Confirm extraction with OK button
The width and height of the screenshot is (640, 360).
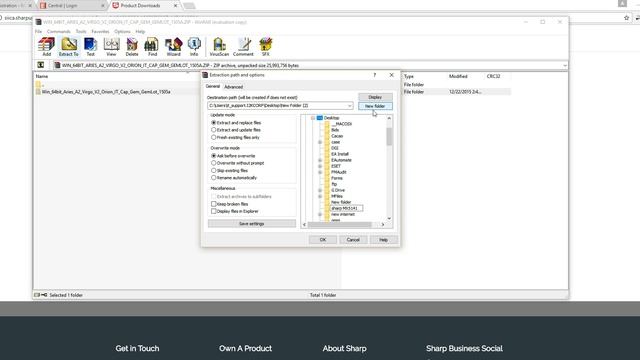click(x=323, y=240)
